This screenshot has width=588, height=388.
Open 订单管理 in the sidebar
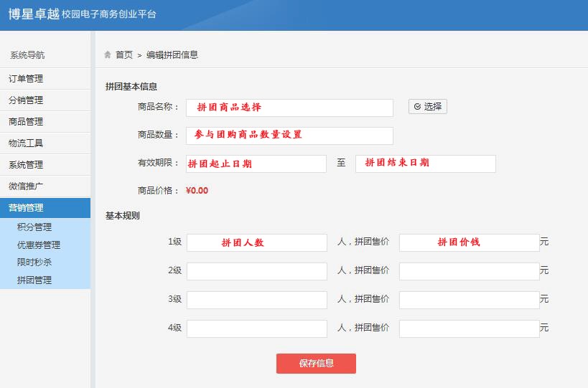(26, 79)
